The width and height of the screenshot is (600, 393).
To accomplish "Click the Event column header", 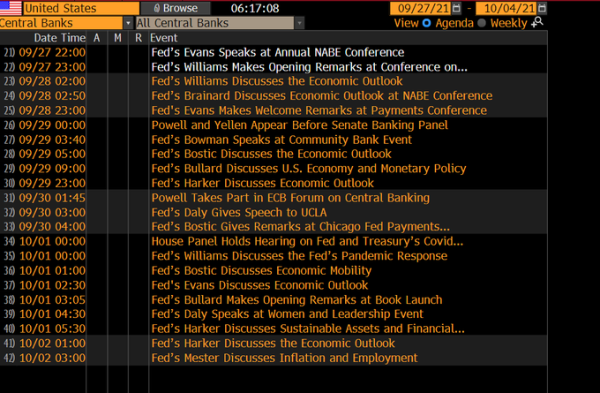I will [164, 38].
